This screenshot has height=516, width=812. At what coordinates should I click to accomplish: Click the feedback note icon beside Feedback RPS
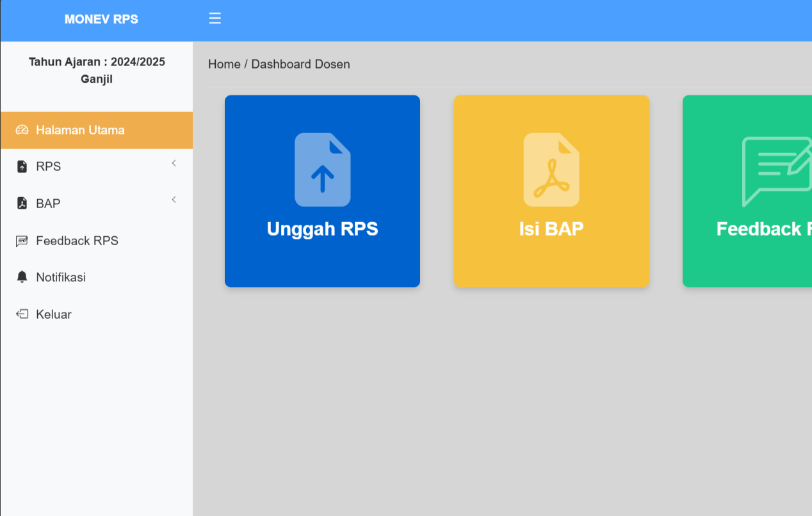point(21,240)
